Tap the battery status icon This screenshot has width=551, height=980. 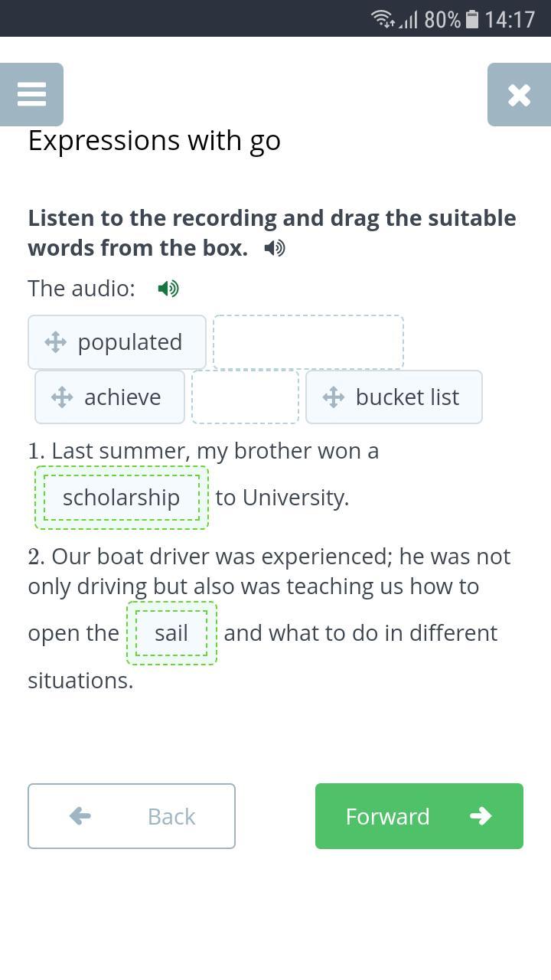(x=472, y=18)
